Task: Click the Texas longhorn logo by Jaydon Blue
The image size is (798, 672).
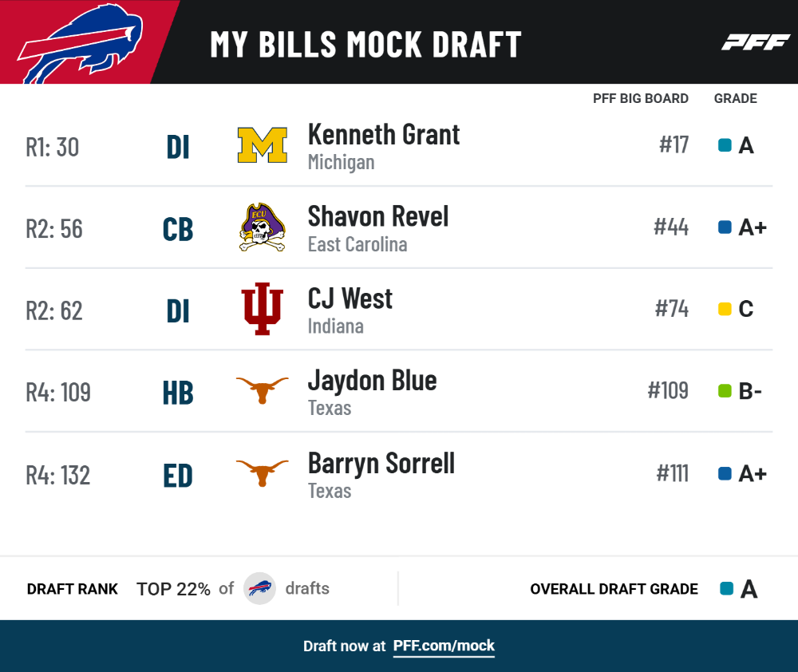Action: coord(262,390)
